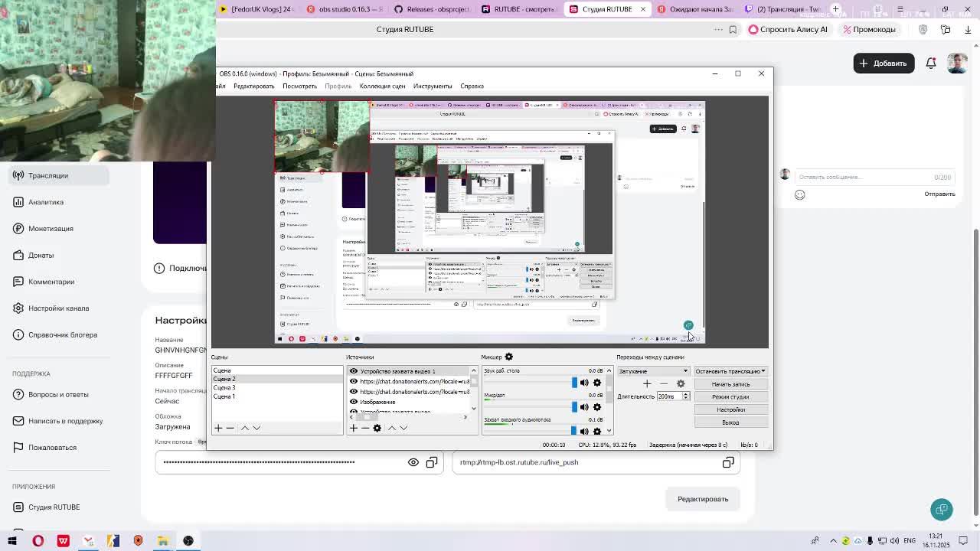This screenshot has width=980, height=551.
Task: Click the Редактировать button in RUTUBE Studio
Action: point(703,499)
